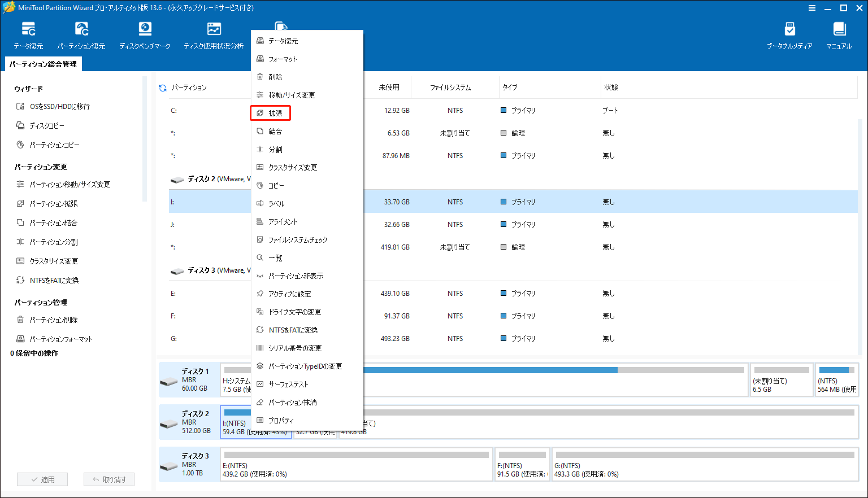Choose NTFSをFATに変換 in the context menu
Image resolution: width=868 pixels, height=498 pixels.
[x=307, y=330]
